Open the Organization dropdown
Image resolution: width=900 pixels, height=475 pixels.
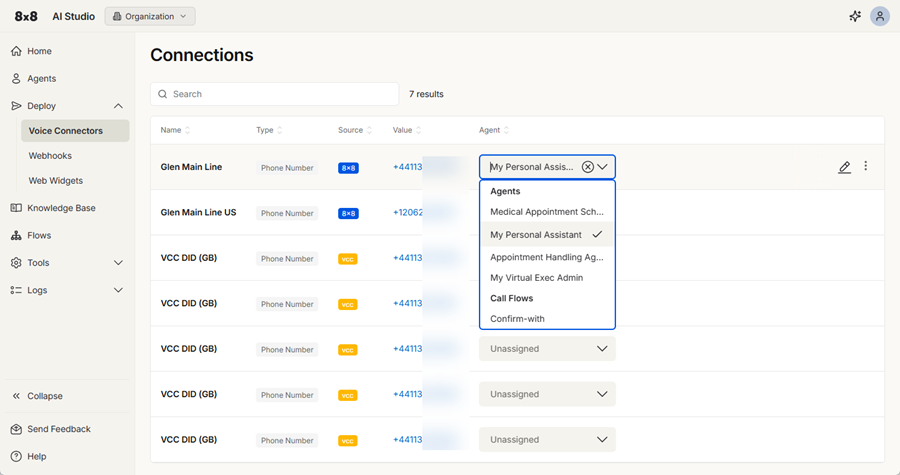(x=150, y=16)
